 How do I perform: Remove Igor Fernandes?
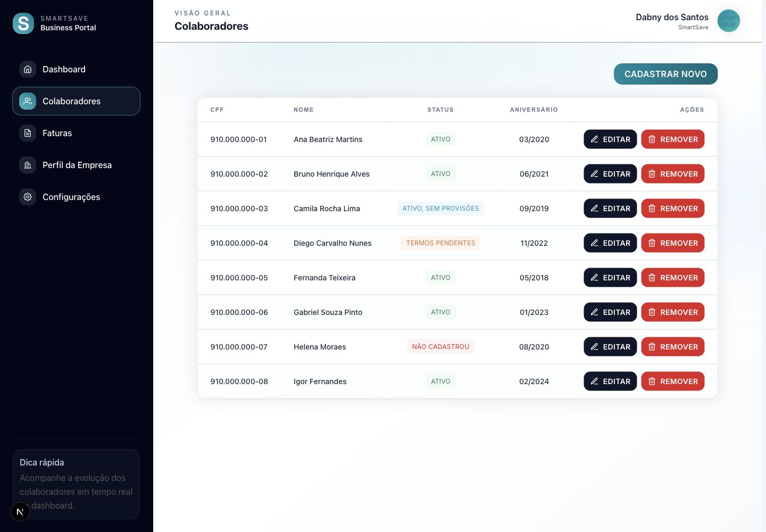[x=672, y=381]
